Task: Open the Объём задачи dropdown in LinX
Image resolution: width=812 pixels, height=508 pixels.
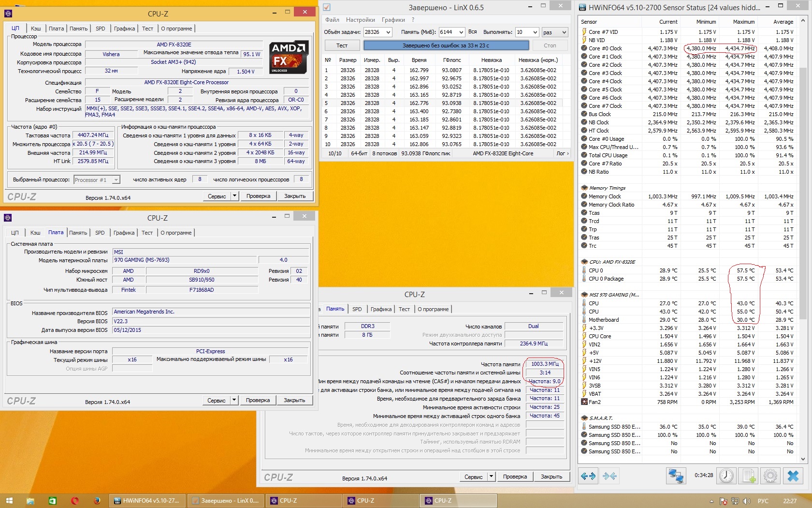Action: point(388,32)
